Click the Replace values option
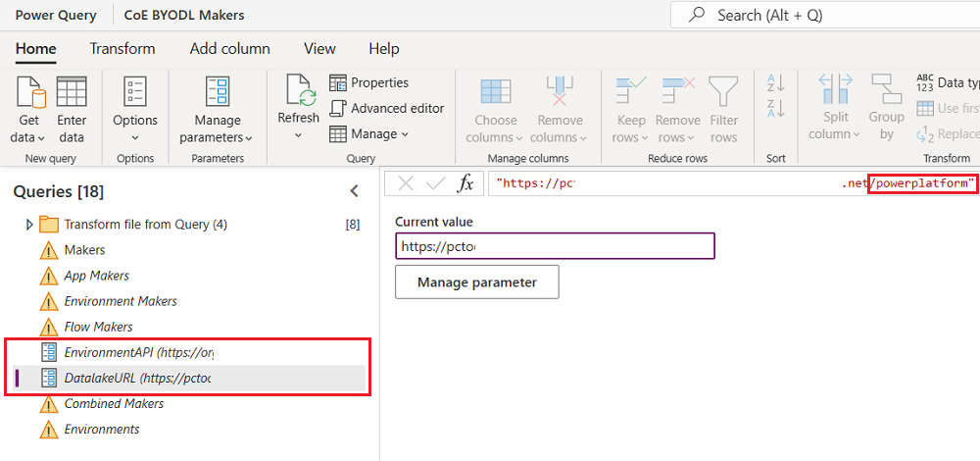980x461 pixels. tap(948, 133)
